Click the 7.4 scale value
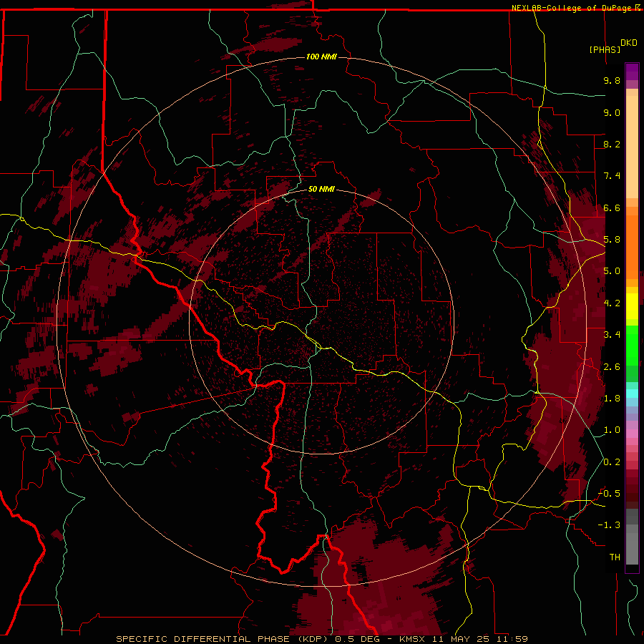Image resolution: width=644 pixels, height=644 pixels. coord(612,176)
